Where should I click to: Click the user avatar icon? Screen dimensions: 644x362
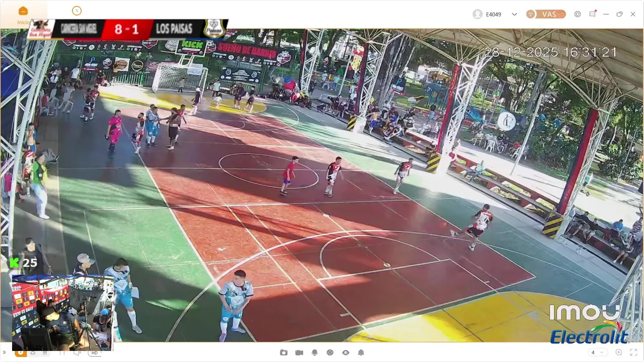[x=477, y=14]
